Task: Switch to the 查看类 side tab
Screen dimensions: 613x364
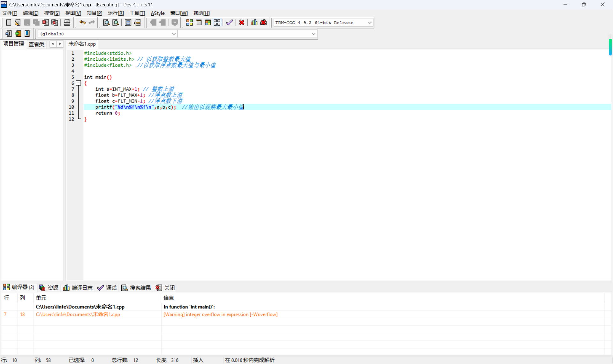Action: (x=36, y=44)
